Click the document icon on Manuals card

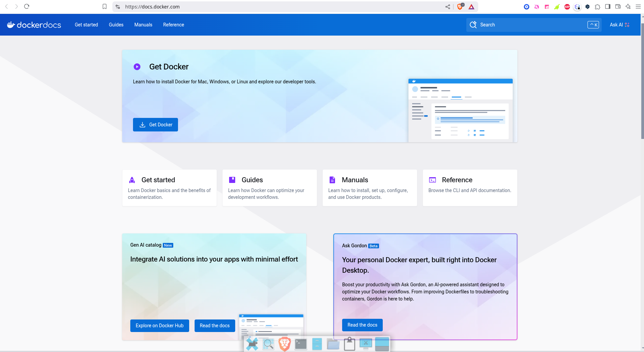(x=332, y=180)
